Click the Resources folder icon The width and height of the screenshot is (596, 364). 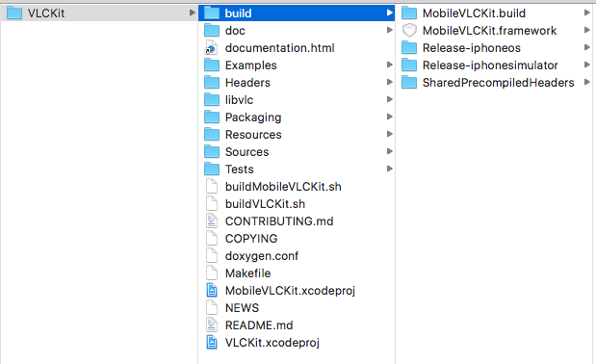point(212,135)
